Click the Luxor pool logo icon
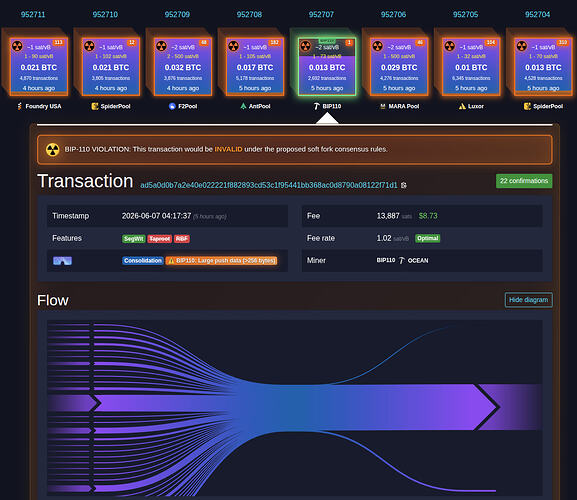Viewport: 577px width, 500px height. coord(462,106)
